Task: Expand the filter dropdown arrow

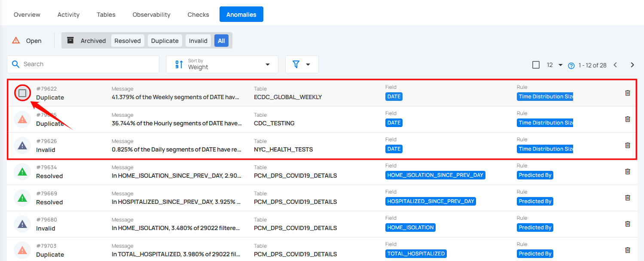Action: coord(308,64)
